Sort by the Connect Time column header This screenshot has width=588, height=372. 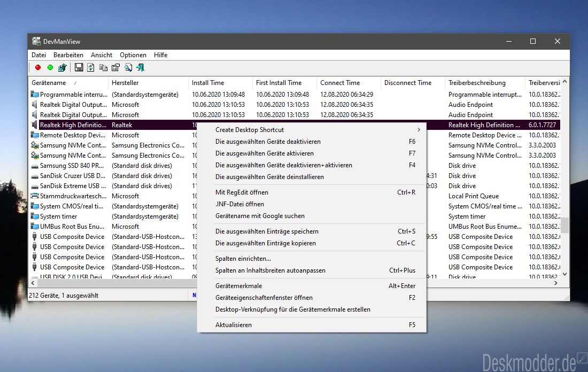click(349, 83)
